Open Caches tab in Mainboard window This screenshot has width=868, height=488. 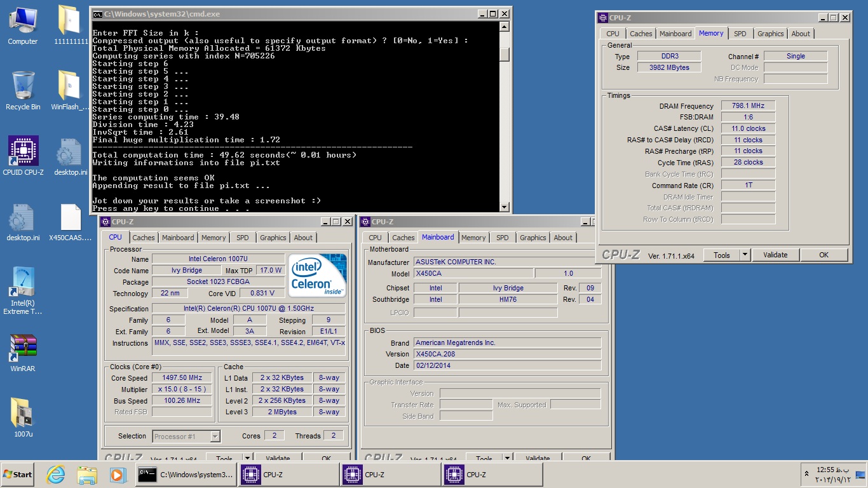tap(403, 238)
